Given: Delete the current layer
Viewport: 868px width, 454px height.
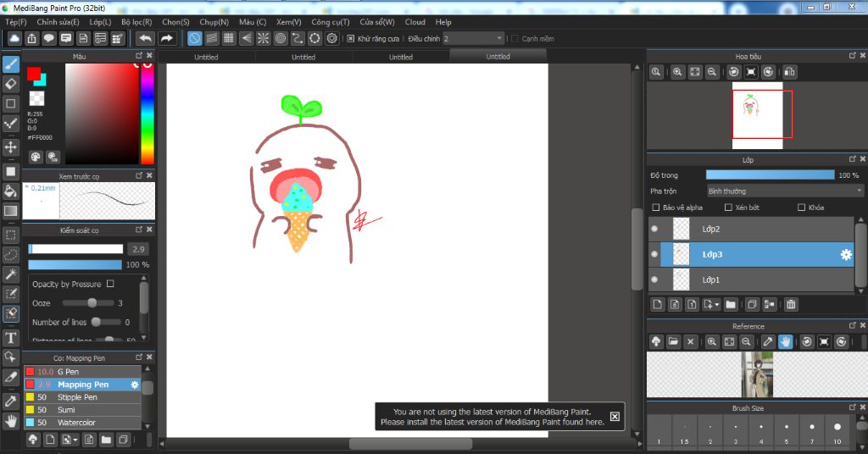Looking at the screenshot, I should (791, 304).
